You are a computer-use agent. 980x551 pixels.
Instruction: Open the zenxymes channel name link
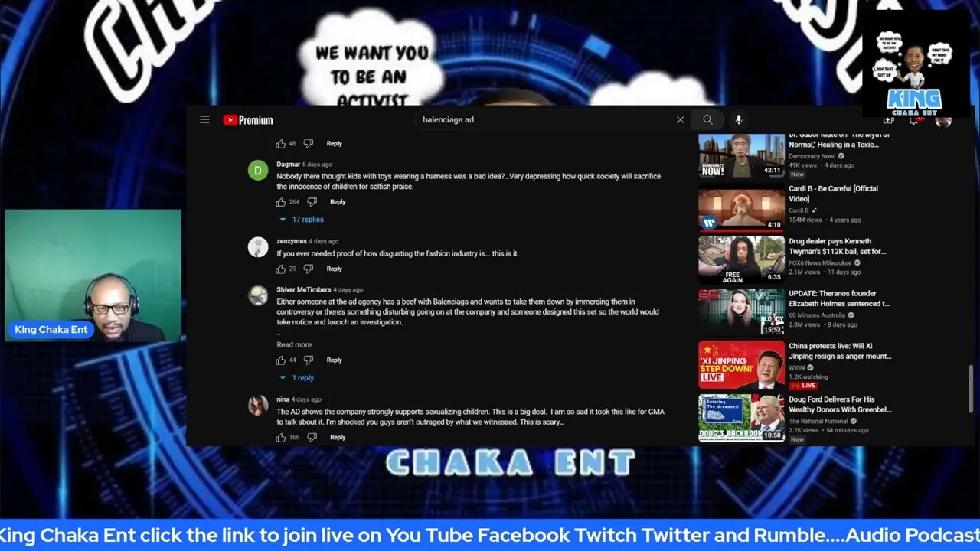(292, 241)
